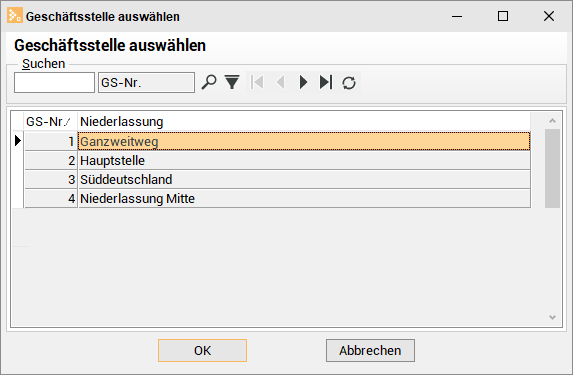Confirm selection with OK button
Image resolution: width=573 pixels, height=375 pixels.
[202, 351]
